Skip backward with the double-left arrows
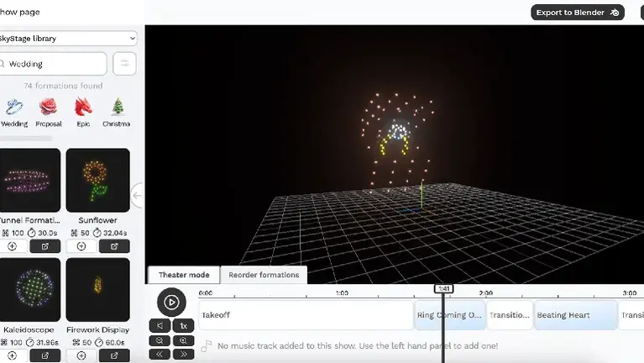Image resolution: width=644 pixels, height=363 pixels. tap(160, 355)
